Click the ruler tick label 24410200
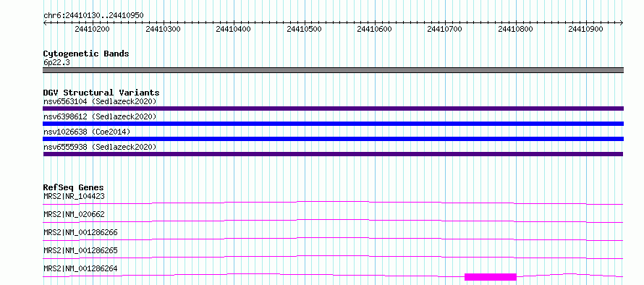Image resolution: width=644 pixels, height=285 pixels. click(x=93, y=29)
